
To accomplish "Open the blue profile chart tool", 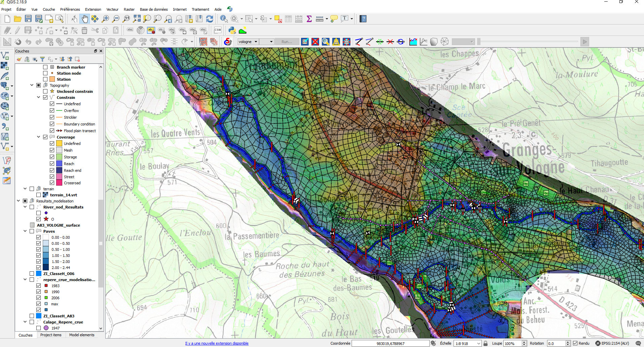I will coord(413,42).
